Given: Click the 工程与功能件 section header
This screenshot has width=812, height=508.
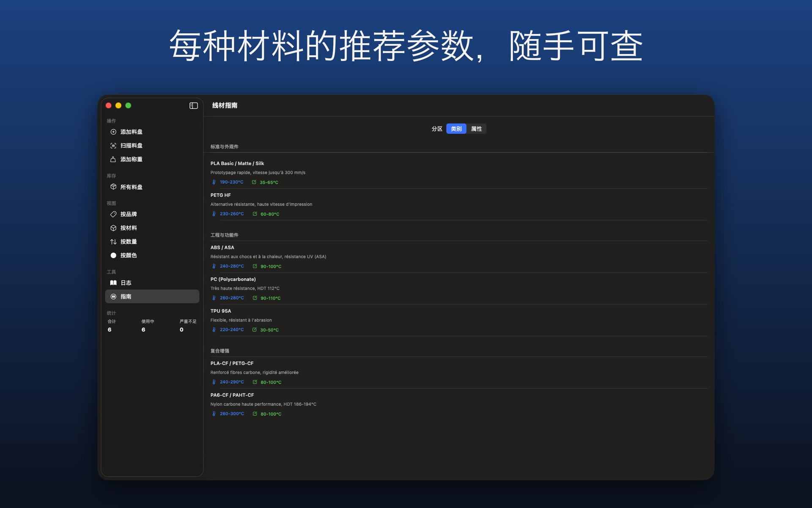Looking at the screenshot, I should click(225, 235).
